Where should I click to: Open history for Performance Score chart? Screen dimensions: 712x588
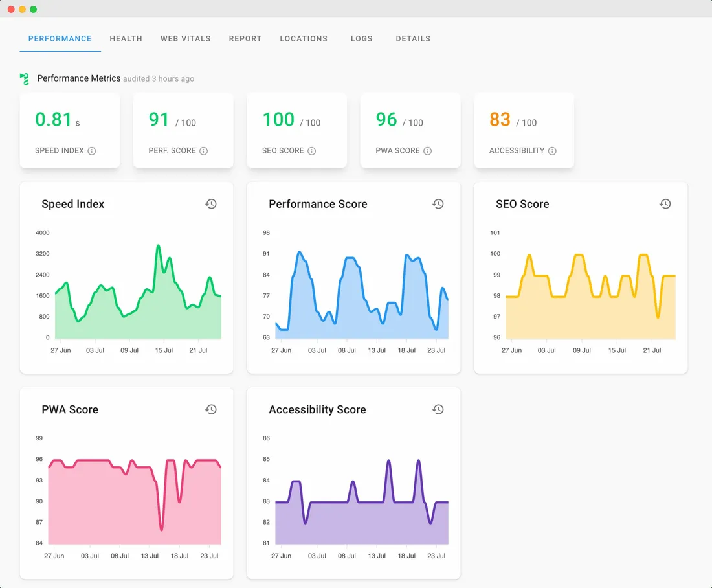pyautogui.click(x=438, y=204)
